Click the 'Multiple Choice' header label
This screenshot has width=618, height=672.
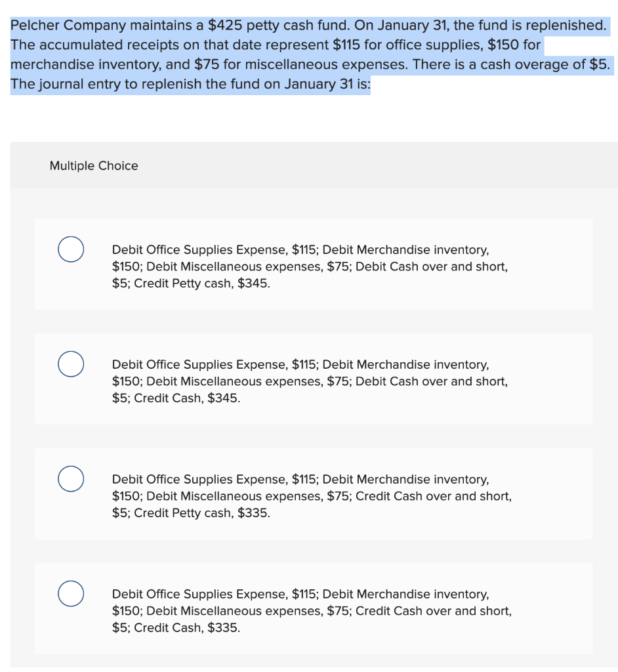[94, 166]
